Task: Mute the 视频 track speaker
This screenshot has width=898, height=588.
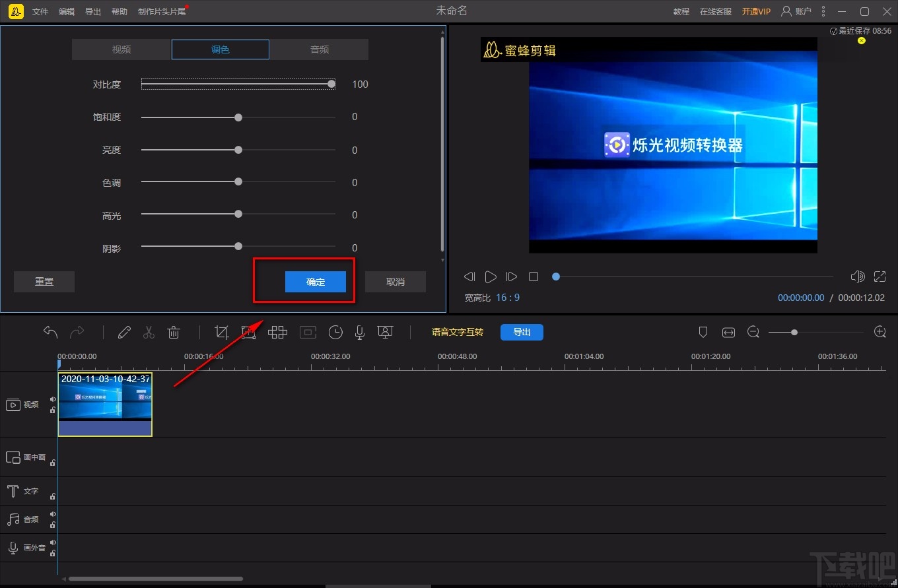Action: (53, 399)
